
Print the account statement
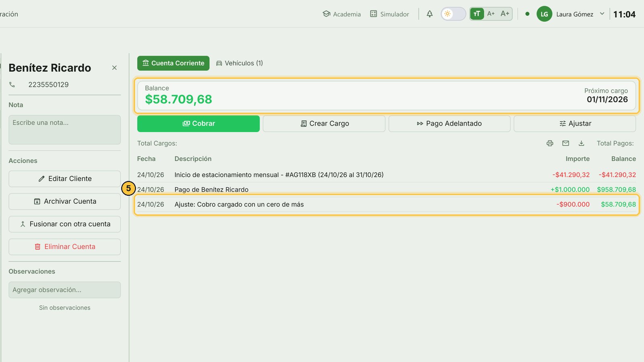[550, 143]
